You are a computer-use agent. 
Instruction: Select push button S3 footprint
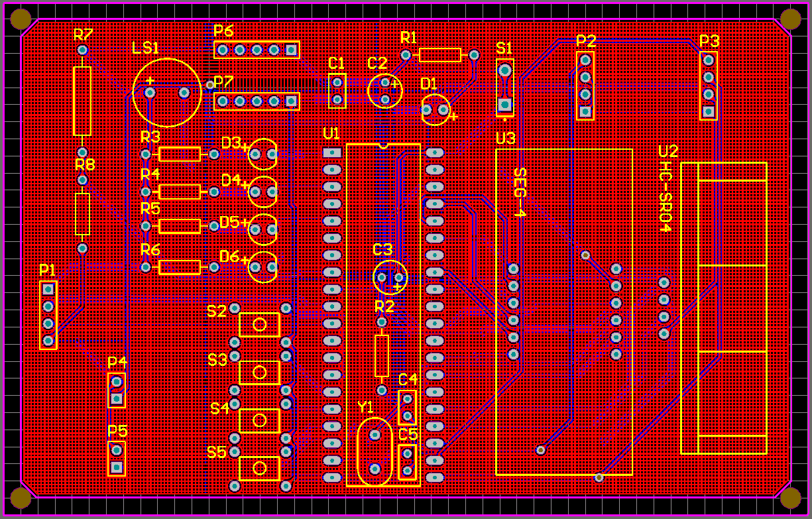pos(260,373)
